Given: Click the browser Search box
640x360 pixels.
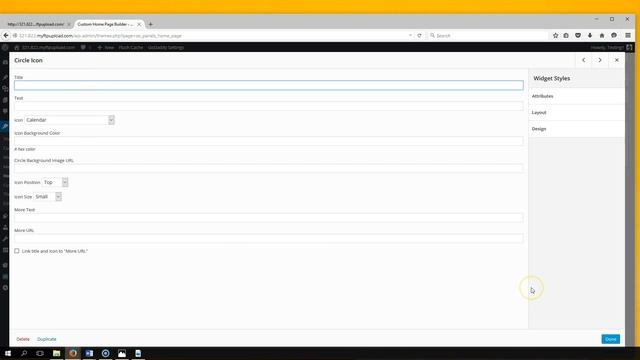Looking at the screenshot, I should [488, 36].
